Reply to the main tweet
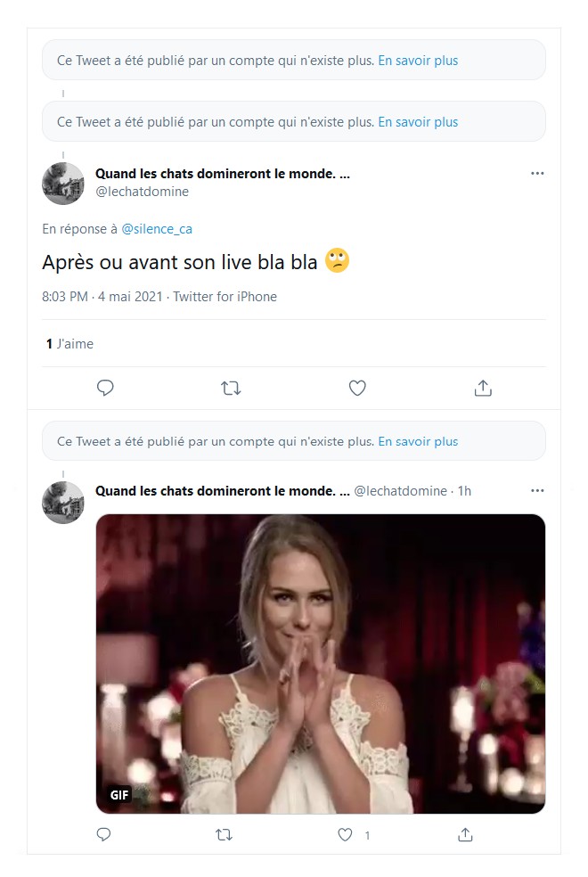 pyautogui.click(x=105, y=388)
